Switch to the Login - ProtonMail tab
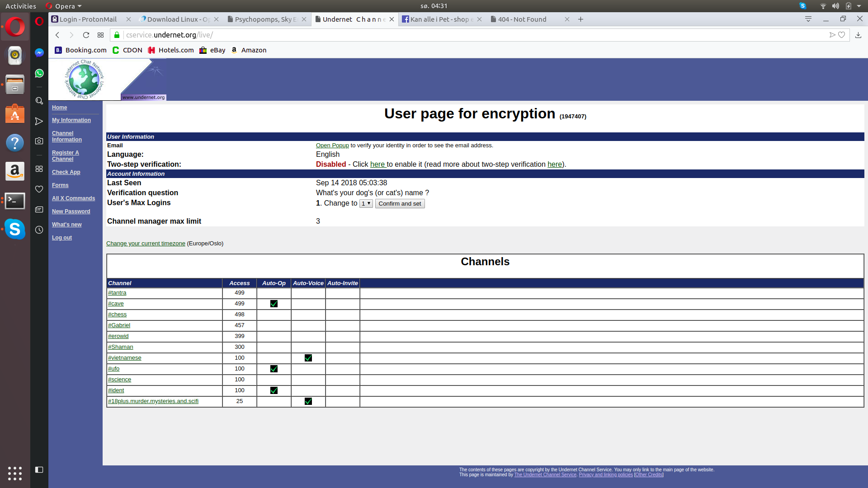Image resolution: width=868 pixels, height=488 pixels. point(88,19)
